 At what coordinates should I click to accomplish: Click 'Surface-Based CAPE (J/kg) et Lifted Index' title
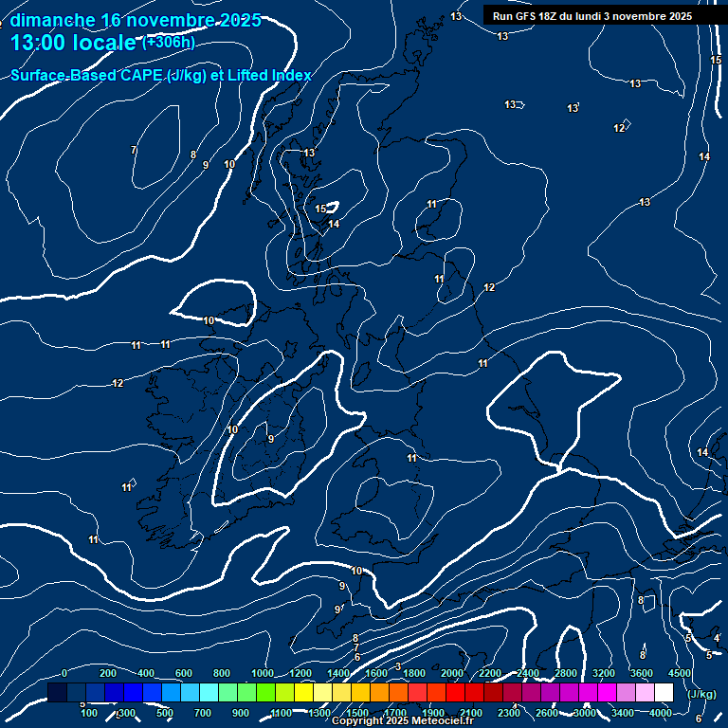[x=160, y=75]
